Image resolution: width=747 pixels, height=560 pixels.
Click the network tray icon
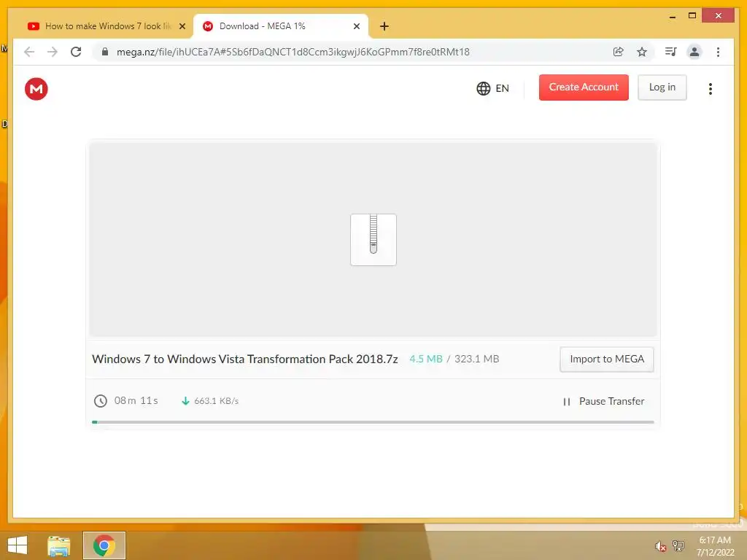coord(678,545)
